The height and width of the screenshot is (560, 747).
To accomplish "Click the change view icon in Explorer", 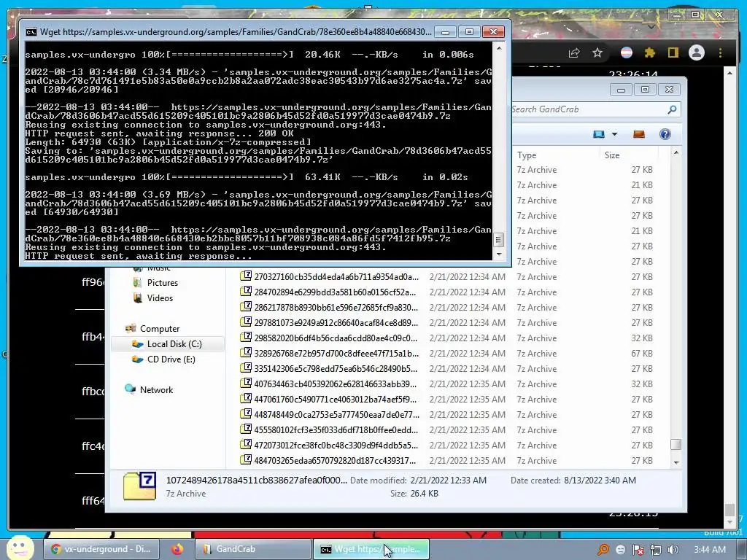I will coord(599,134).
